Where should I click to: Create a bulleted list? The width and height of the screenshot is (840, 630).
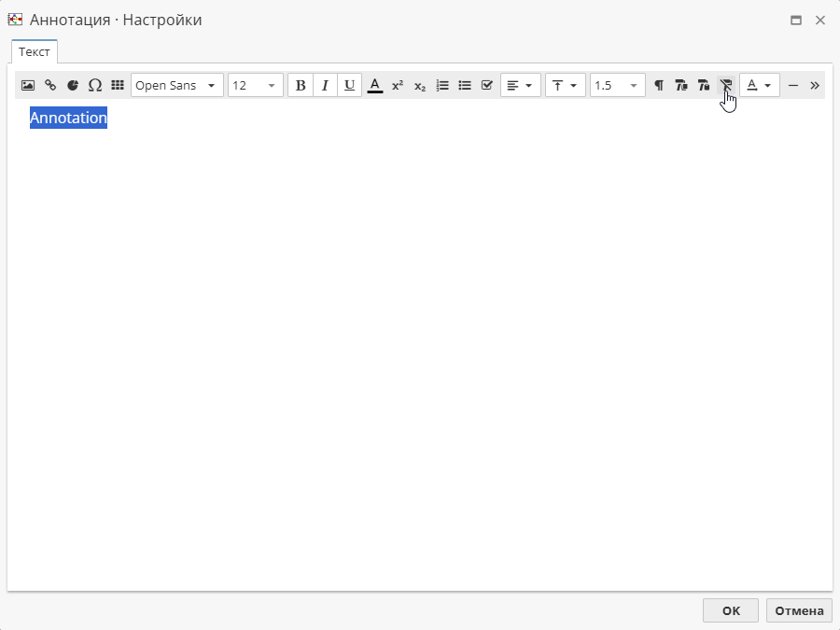pos(465,85)
